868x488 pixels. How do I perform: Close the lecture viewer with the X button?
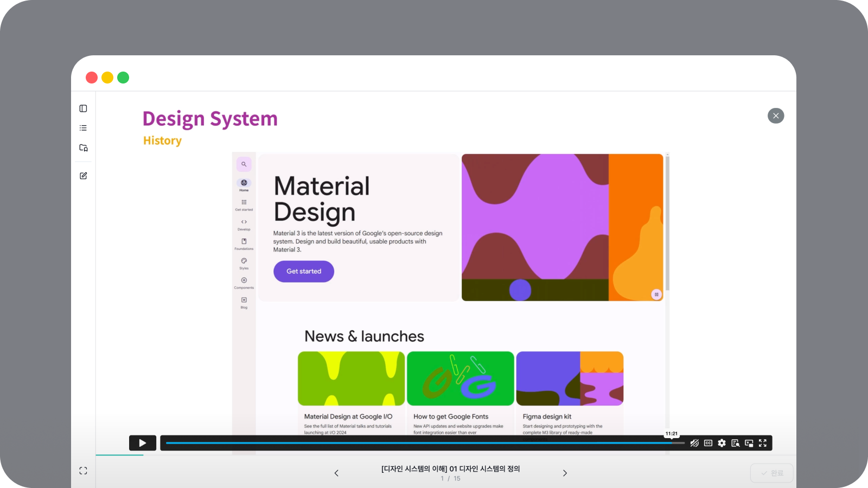(x=776, y=115)
